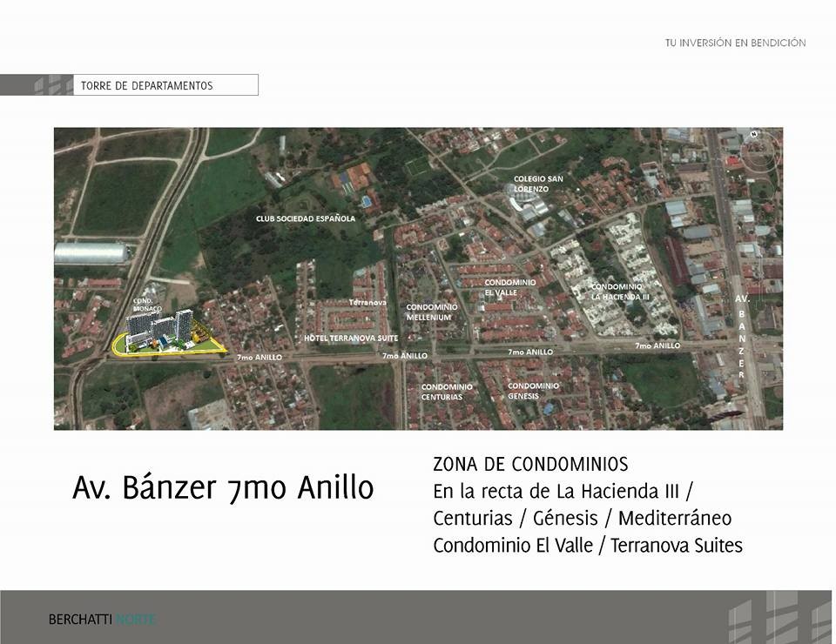Toggle the Condominio El Valle label
Screen dimensions: 836x644
[x=510, y=288]
